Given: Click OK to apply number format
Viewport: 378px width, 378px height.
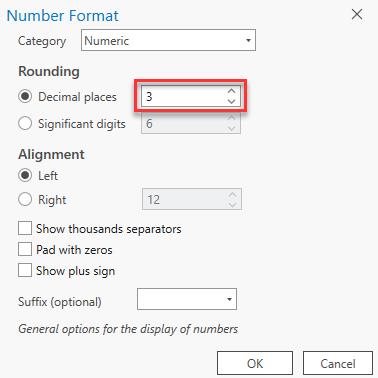Looking at the screenshot, I should coord(255,363).
